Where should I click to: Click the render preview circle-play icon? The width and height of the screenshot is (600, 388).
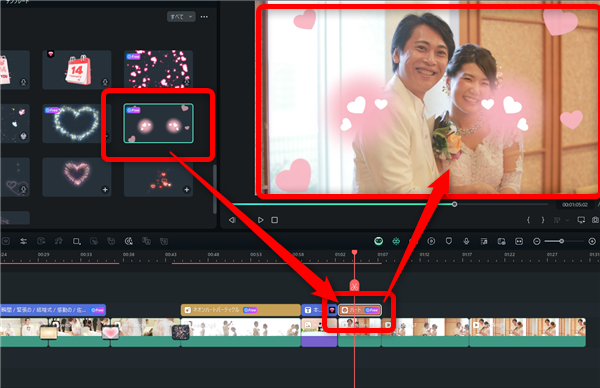[431, 241]
